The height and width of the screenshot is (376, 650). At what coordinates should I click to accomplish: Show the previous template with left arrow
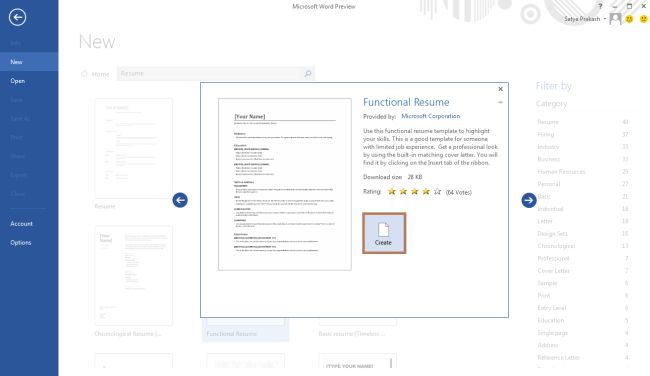[180, 200]
